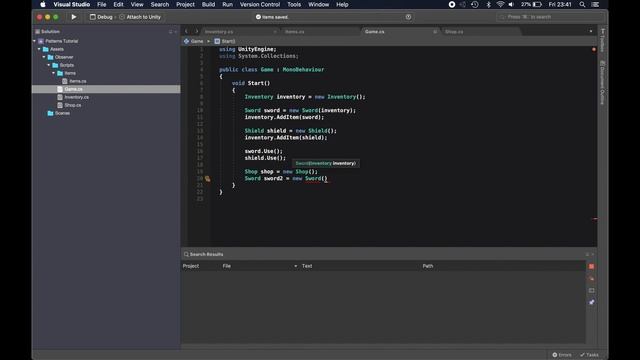Image resolution: width=640 pixels, height=360 pixels.
Task: Open the Project menu
Action: pyautogui.click(x=185, y=4)
